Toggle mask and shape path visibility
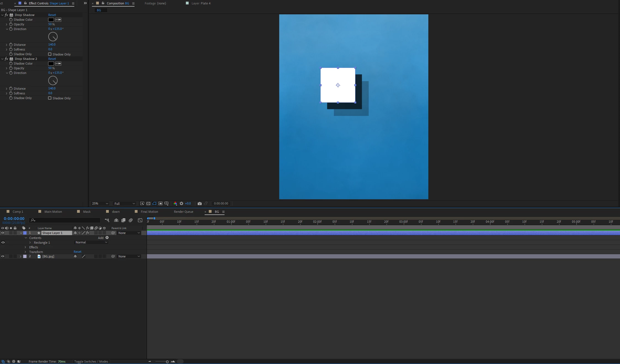 coord(154,203)
